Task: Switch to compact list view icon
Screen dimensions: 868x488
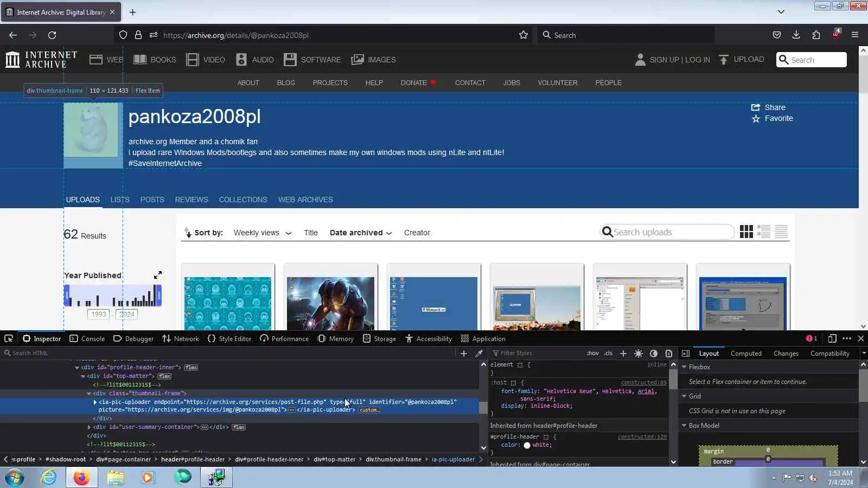Action: pos(781,232)
